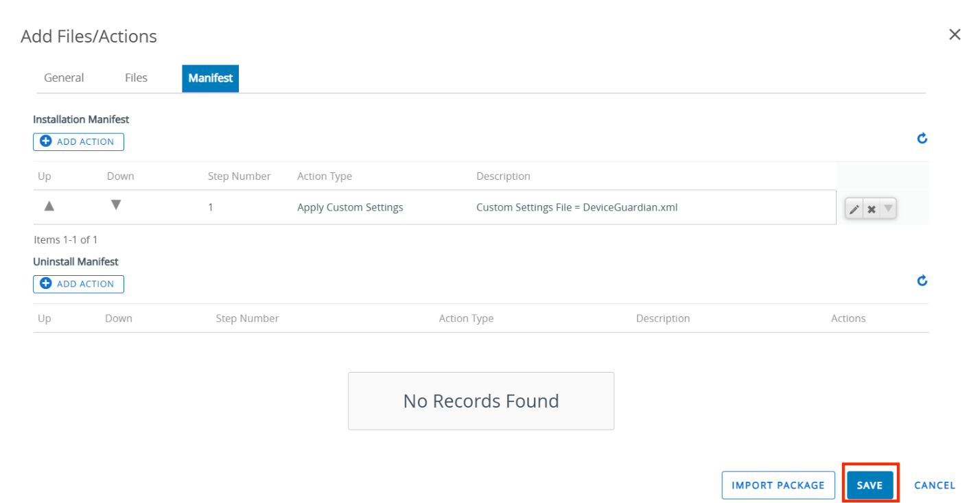
Task: Click the Uninstall Manifest Action Type header
Action: tap(466, 318)
